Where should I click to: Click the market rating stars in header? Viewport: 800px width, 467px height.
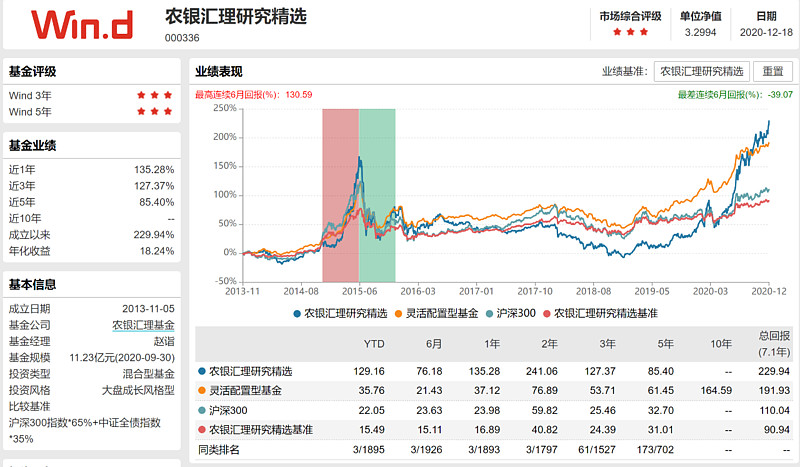point(630,32)
